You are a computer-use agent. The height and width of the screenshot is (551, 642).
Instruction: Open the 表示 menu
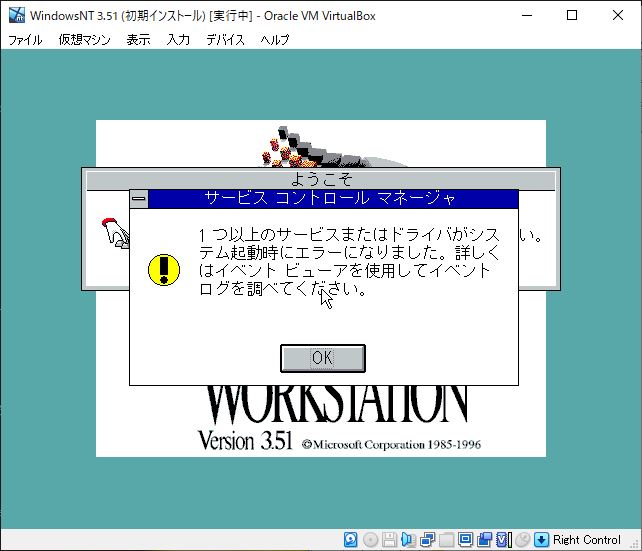pyautogui.click(x=138, y=40)
